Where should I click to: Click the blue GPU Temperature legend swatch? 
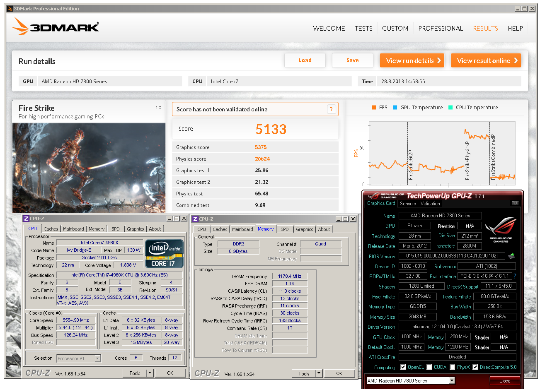click(x=395, y=108)
